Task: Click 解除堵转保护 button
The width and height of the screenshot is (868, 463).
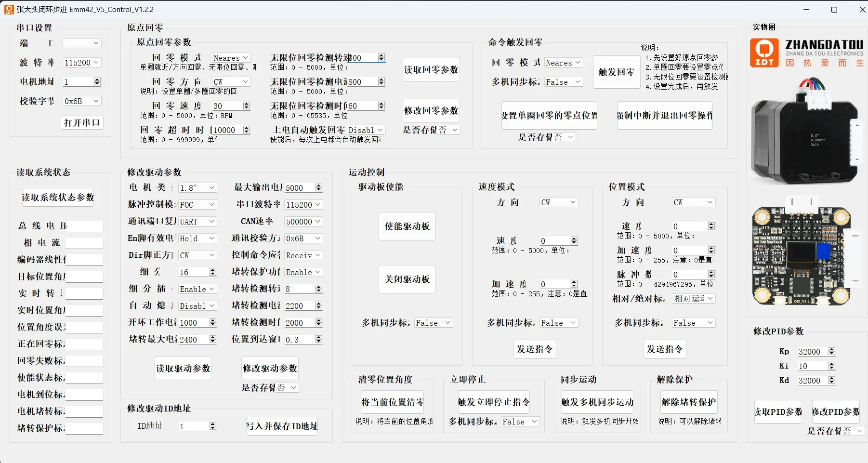Action: (689, 402)
